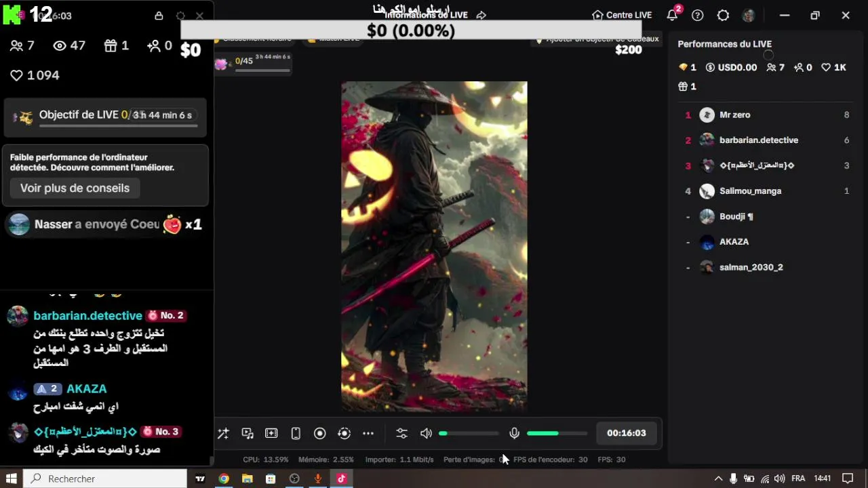Image resolution: width=868 pixels, height=488 pixels.
Task: Open chat overlay panel settings gear
Action: (x=180, y=16)
